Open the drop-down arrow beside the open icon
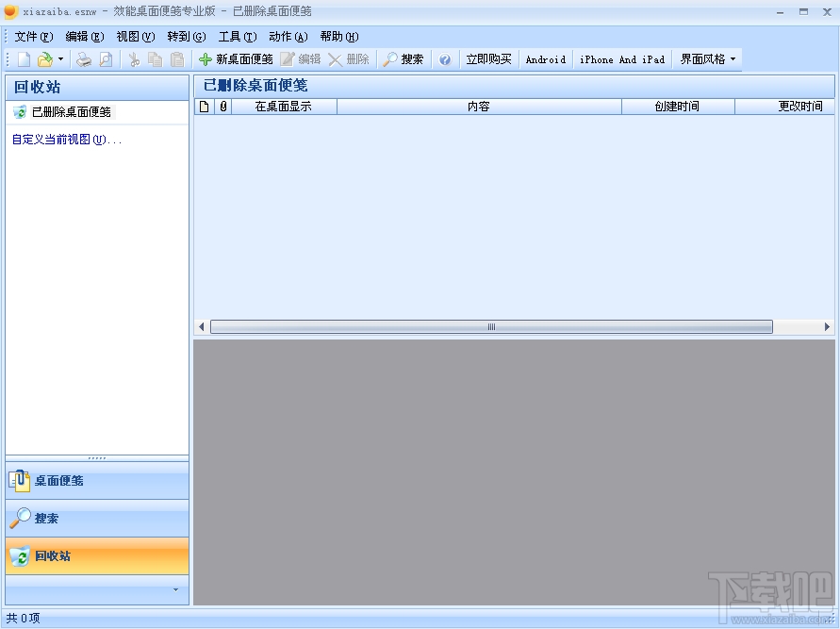Screen dimensions: 840x629 (62, 58)
